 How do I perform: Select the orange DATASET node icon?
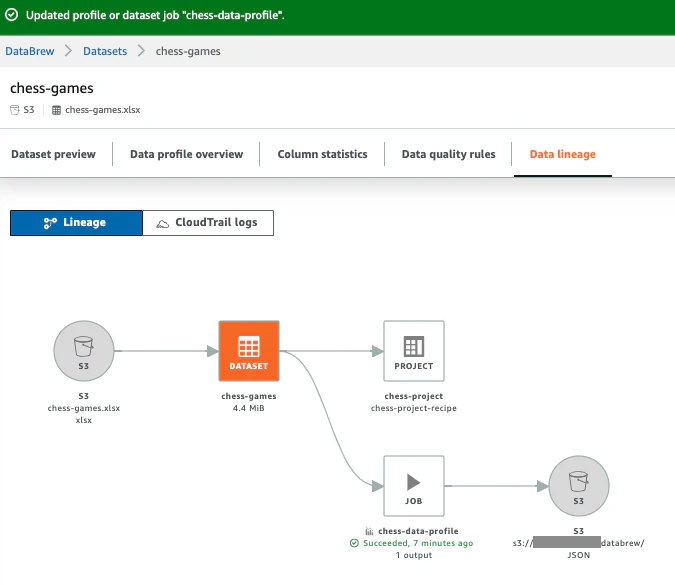[249, 351]
